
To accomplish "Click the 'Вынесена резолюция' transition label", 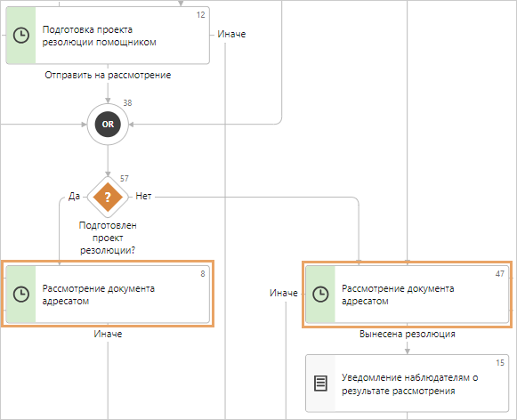I will pyautogui.click(x=408, y=334).
